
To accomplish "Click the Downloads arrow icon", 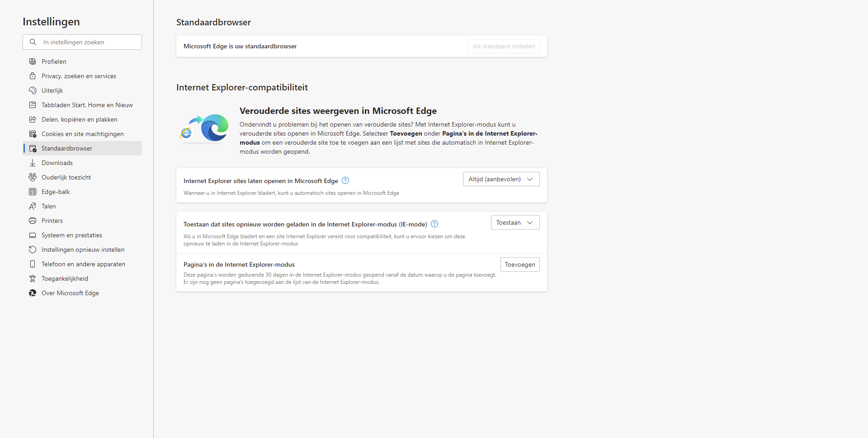I will [x=33, y=163].
